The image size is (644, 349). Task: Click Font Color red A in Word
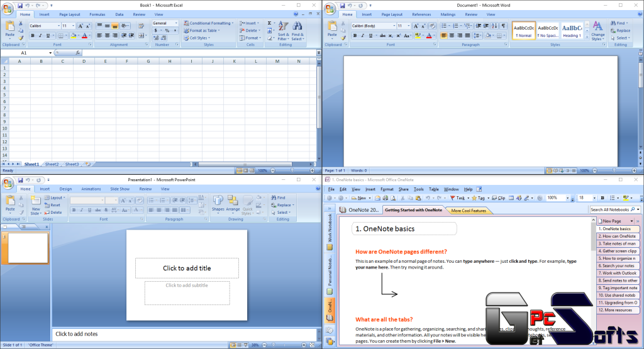[x=429, y=36]
